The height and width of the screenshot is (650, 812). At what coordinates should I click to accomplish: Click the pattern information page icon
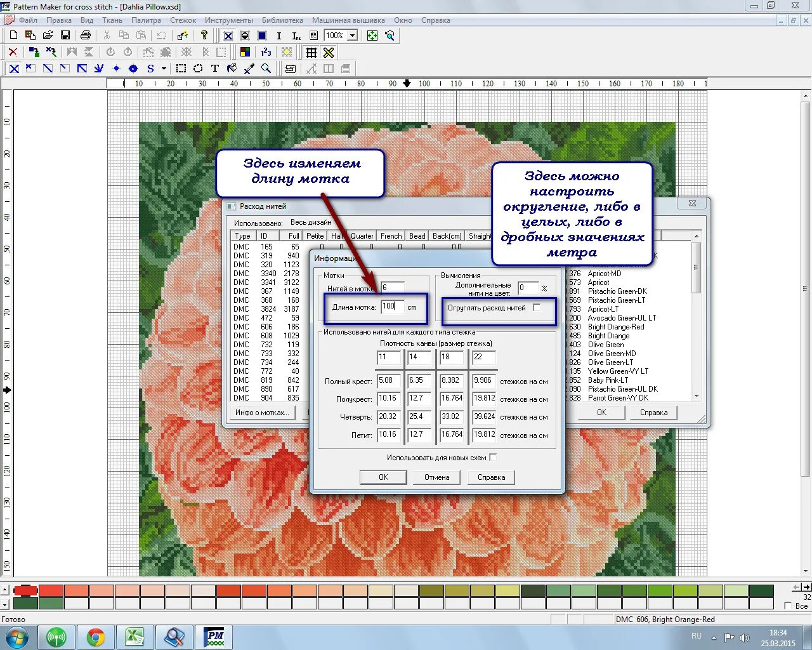[314, 36]
